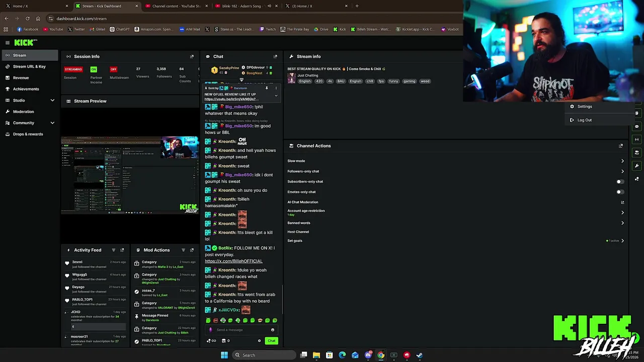The image size is (644, 362).
Task: Filter the Activity Feed
Action: pyautogui.click(x=113, y=250)
